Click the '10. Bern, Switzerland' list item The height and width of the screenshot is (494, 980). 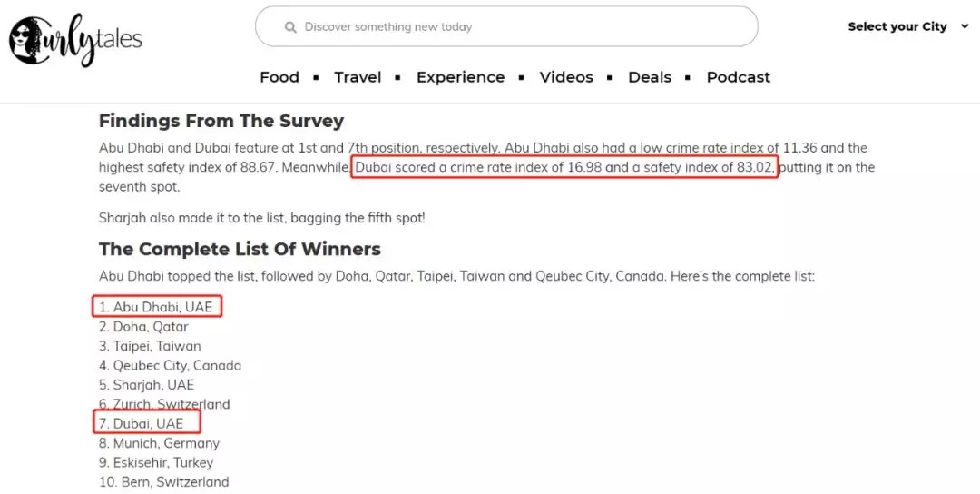coord(163,482)
